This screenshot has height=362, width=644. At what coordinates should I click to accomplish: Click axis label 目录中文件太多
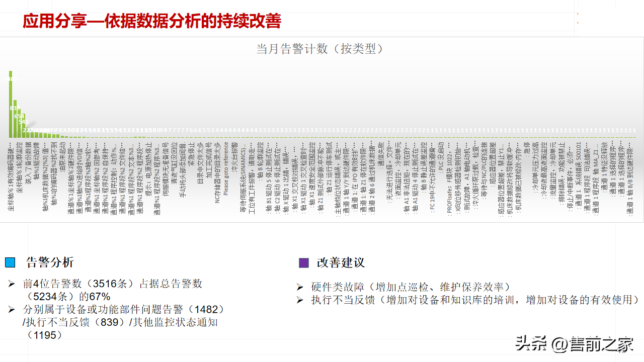click(200, 163)
